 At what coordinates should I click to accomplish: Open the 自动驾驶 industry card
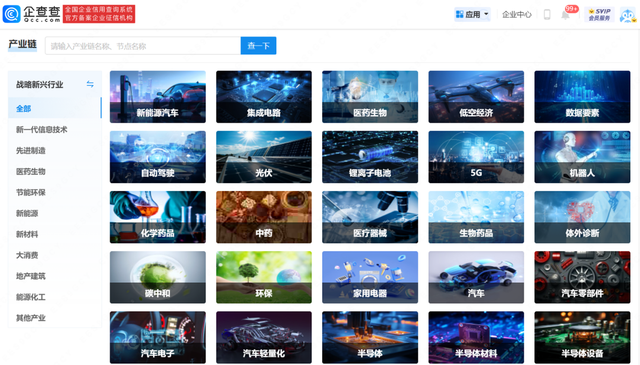(x=158, y=157)
